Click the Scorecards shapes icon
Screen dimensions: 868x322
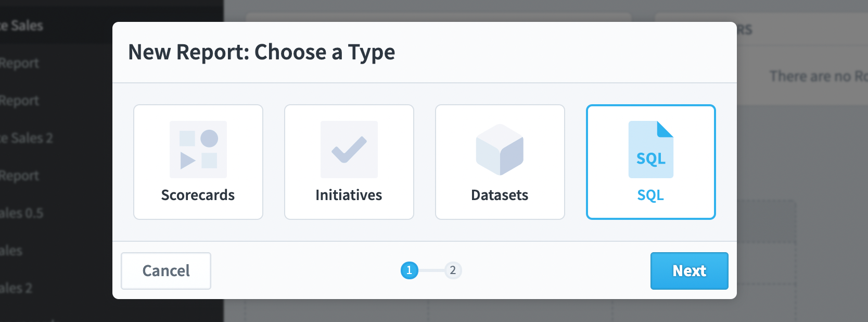click(198, 150)
